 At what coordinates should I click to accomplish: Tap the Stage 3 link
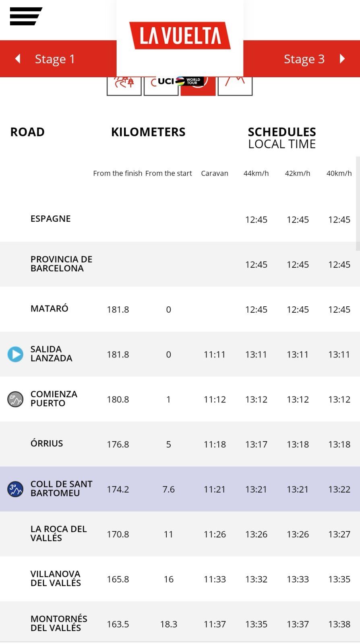pyautogui.click(x=304, y=59)
